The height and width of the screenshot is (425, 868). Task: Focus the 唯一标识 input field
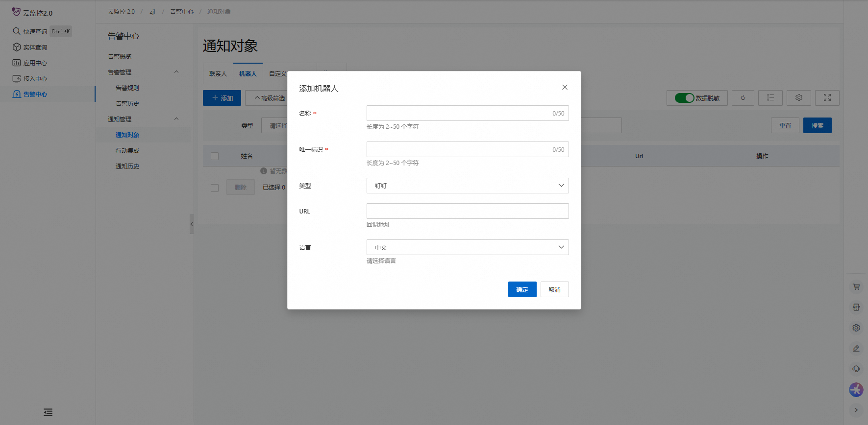(x=468, y=149)
